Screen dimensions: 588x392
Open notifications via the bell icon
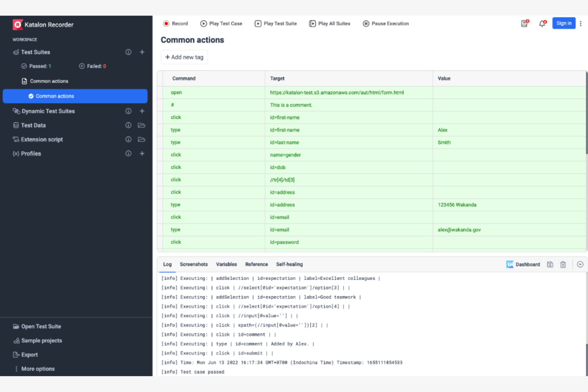click(x=542, y=24)
